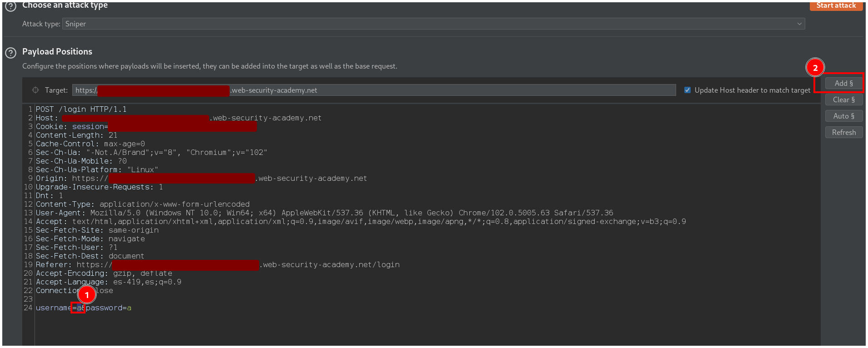The image size is (868, 348).
Task: Open the Attack type Sniper dropdown
Action: click(433, 24)
